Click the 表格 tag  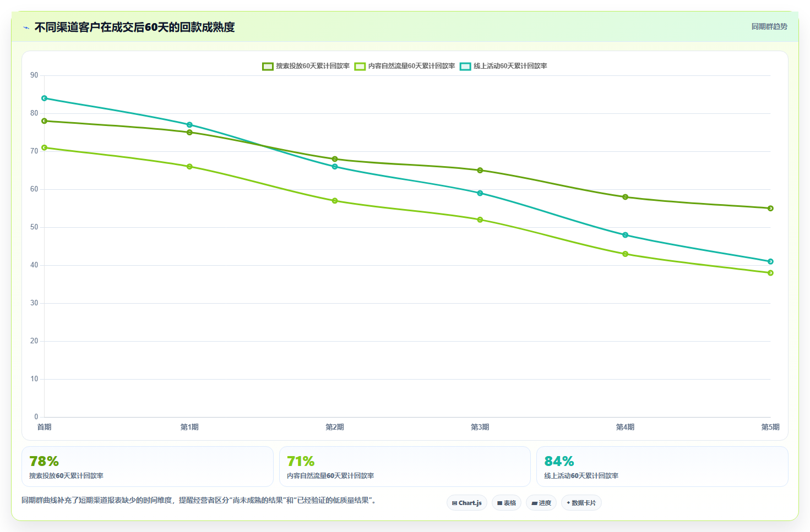[x=507, y=503]
